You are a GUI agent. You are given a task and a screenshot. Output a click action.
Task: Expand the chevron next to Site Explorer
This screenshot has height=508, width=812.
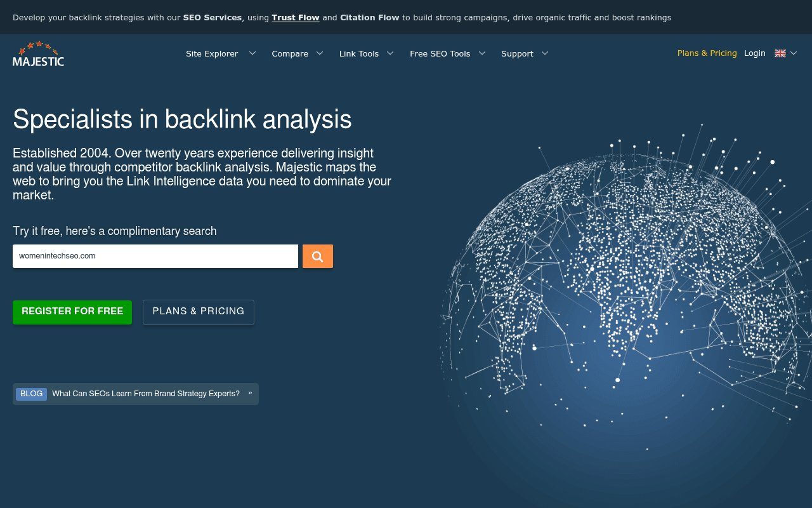(252, 53)
